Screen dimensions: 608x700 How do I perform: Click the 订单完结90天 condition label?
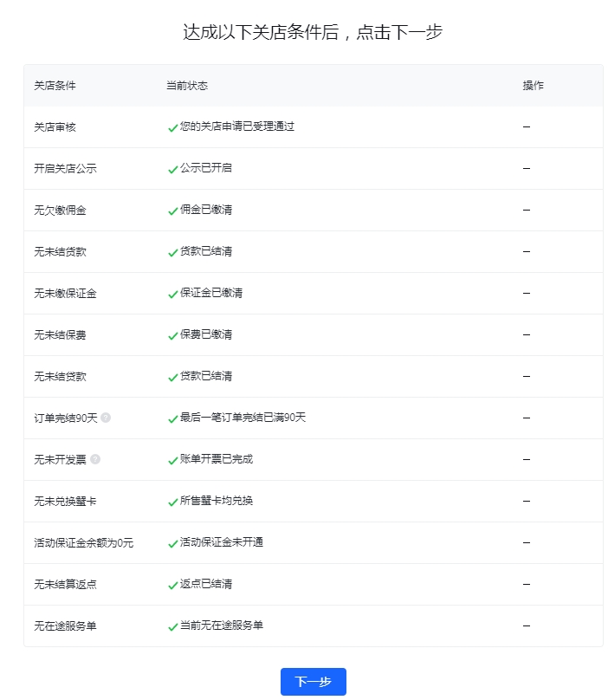point(66,418)
